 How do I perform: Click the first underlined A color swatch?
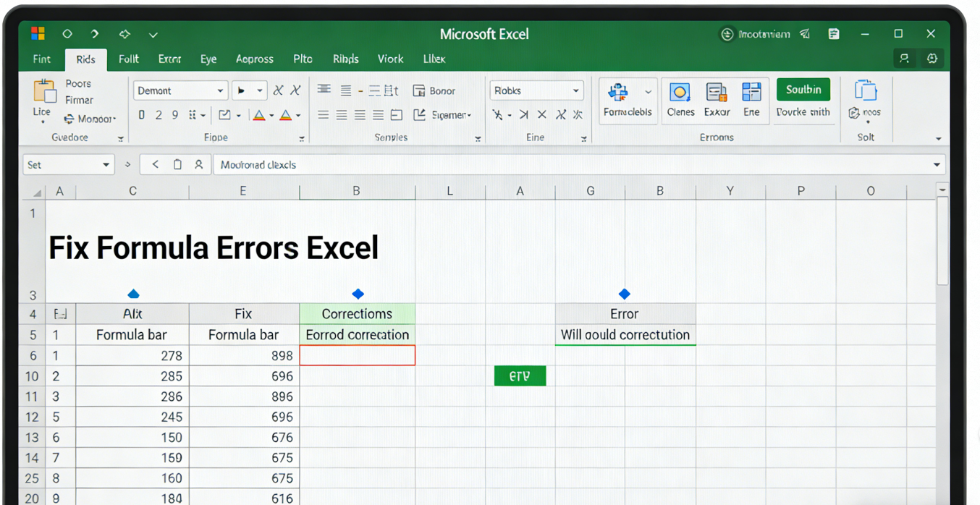point(259,115)
